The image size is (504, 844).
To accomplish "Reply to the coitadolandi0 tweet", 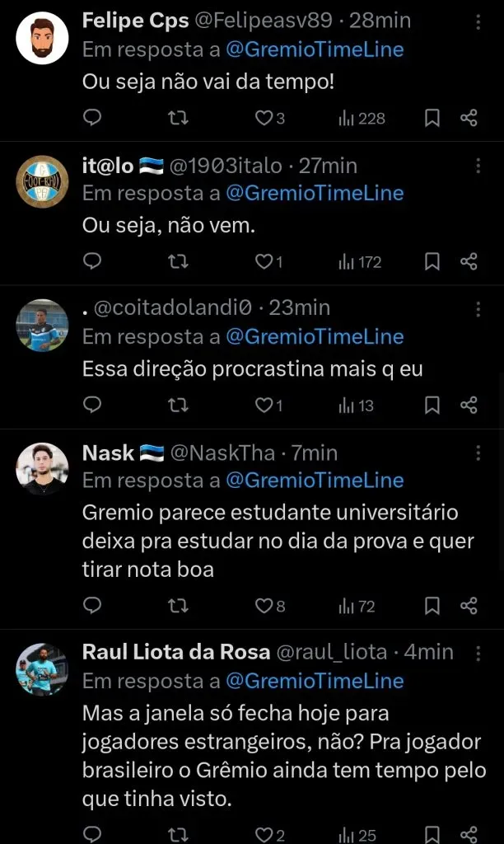I will coord(93,405).
